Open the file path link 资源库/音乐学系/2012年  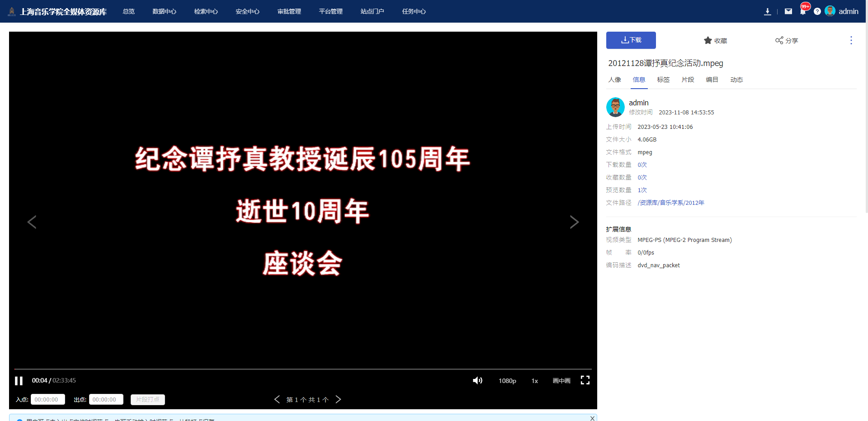pos(671,203)
